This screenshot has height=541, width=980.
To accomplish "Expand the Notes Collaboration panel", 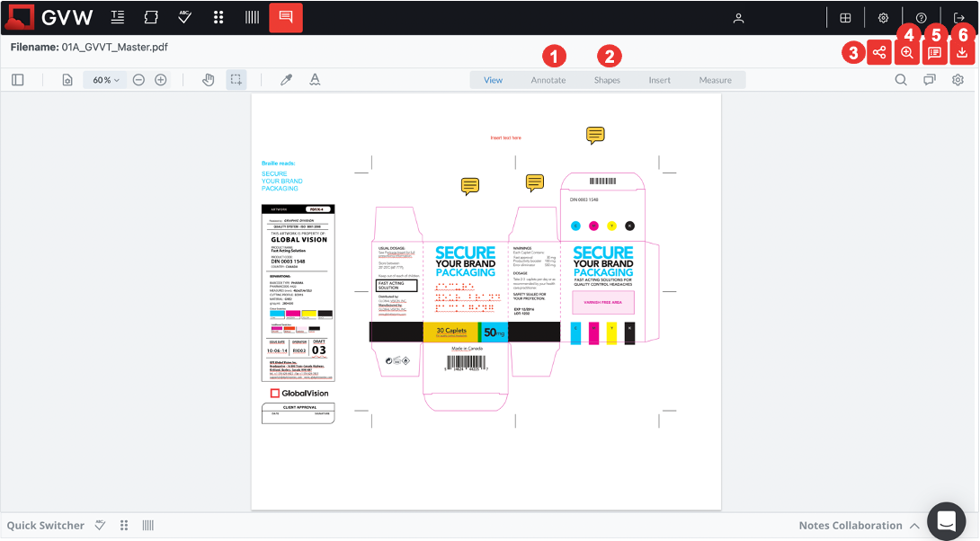I will [913, 526].
